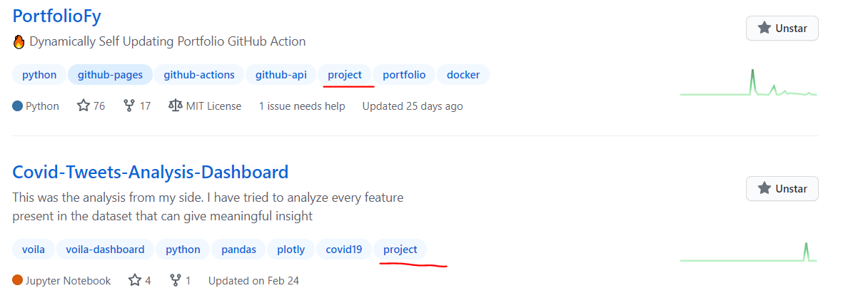Image resolution: width=868 pixels, height=308 pixels.
Task: Click the fire emoji in PortfolioFy description
Action: [x=19, y=42]
